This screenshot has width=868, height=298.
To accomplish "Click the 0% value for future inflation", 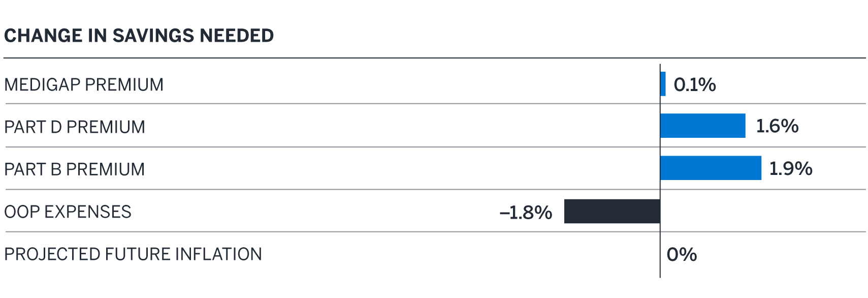I will (x=682, y=254).
